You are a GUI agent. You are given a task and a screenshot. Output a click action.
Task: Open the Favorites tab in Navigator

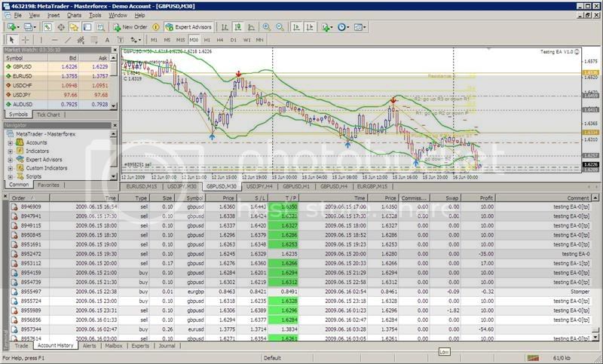48,185
